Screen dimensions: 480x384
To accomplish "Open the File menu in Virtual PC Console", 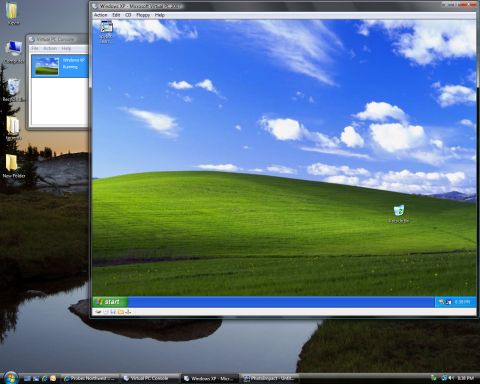I will 35,48.
